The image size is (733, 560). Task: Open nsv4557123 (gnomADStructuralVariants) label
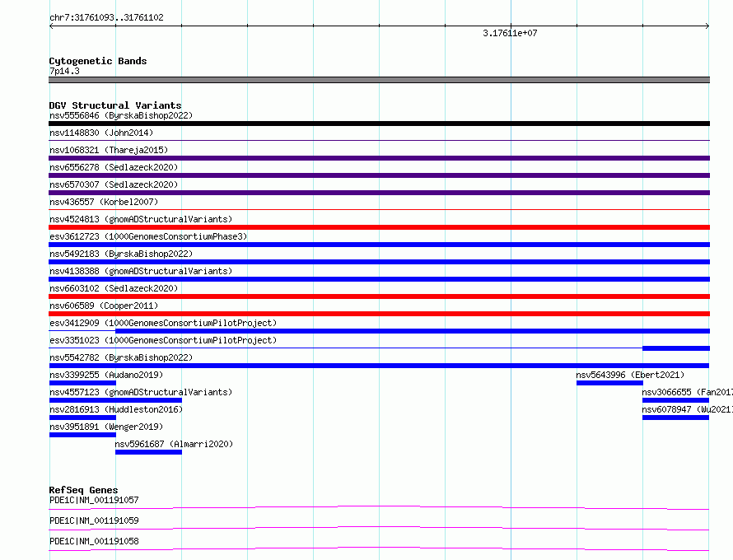click(141, 392)
